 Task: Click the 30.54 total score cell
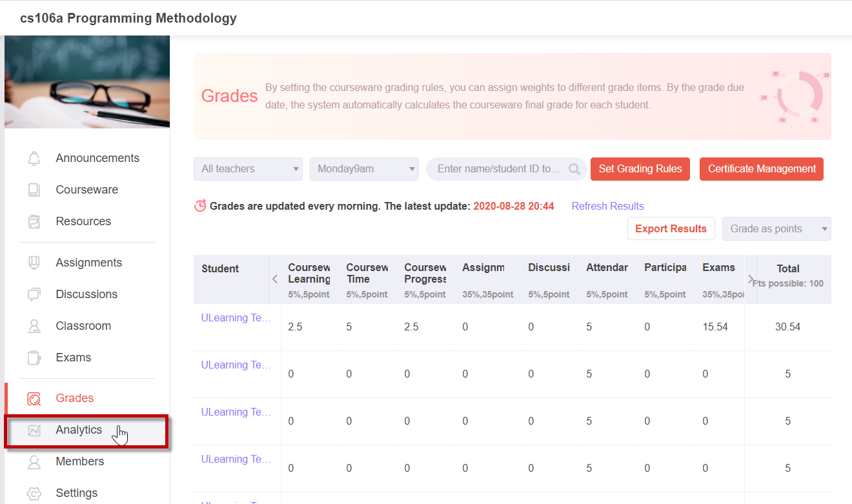coord(788,327)
